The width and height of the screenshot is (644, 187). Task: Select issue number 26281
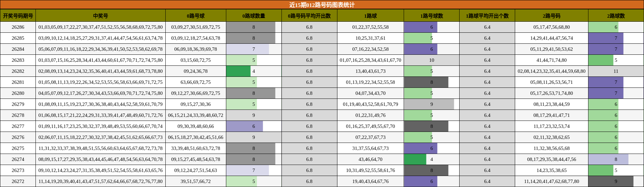18,82
